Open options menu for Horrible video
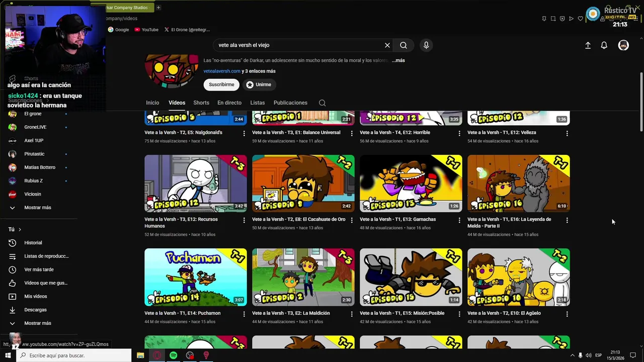This screenshot has width=644, height=362. coord(459,133)
